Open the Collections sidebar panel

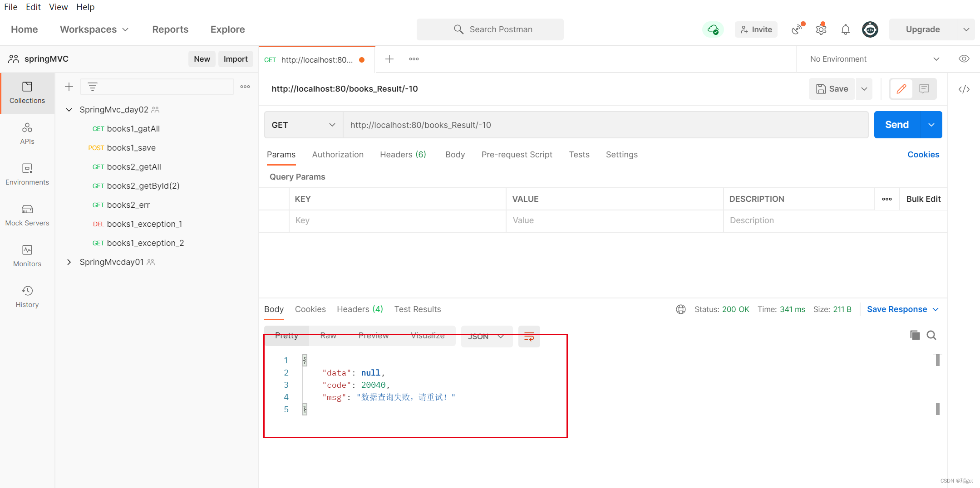pos(27,93)
